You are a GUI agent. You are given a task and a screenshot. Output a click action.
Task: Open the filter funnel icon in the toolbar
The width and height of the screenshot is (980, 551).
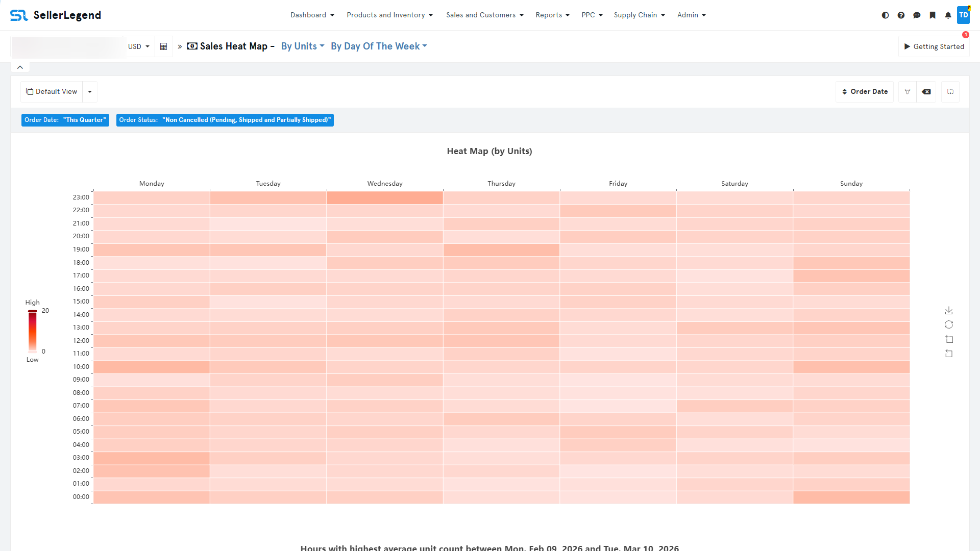click(x=908, y=92)
